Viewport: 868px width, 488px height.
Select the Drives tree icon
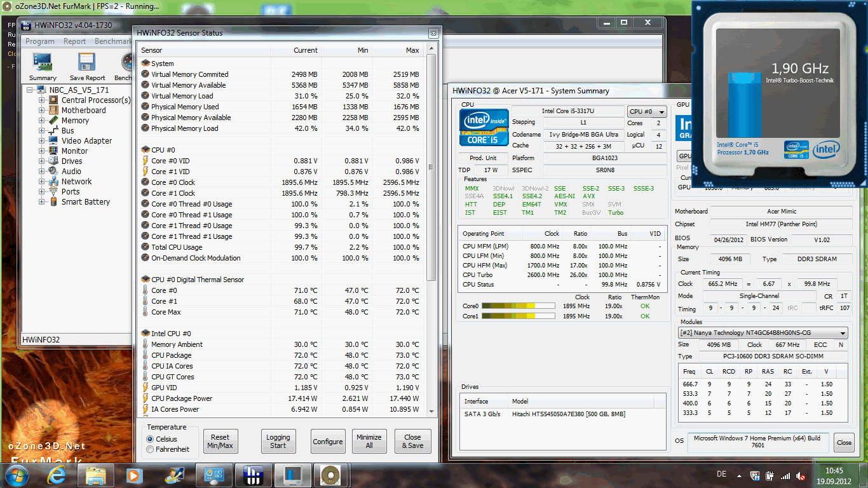click(x=54, y=161)
